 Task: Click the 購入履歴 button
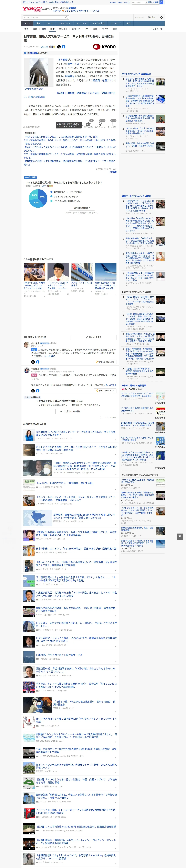tap(152, 18)
